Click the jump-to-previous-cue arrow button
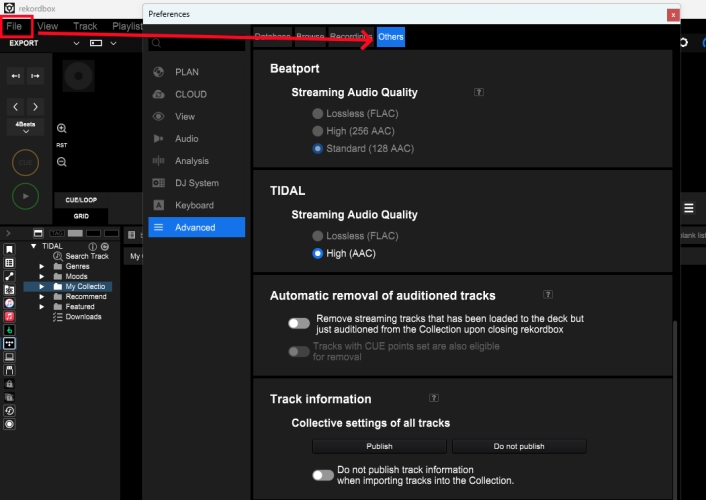Screen dimensions: 706x500 point(16,76)
